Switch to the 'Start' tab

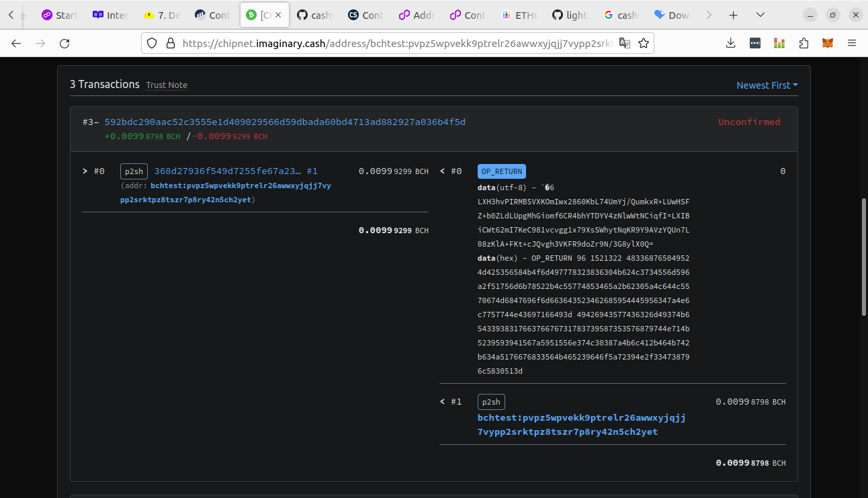coord(60,15)
